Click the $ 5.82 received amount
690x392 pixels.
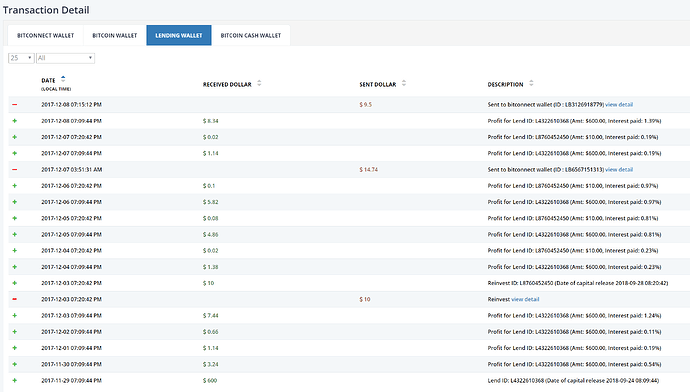pos(210,202)
